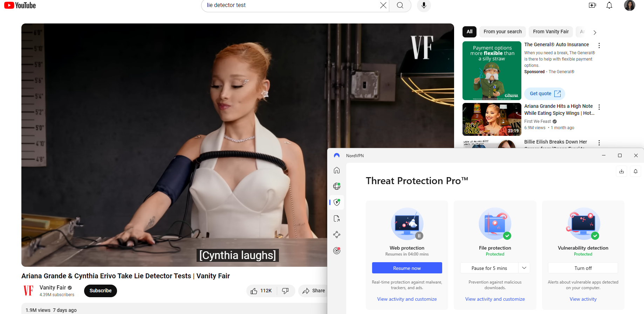Open the account avatar menu

tap(630, 5)
